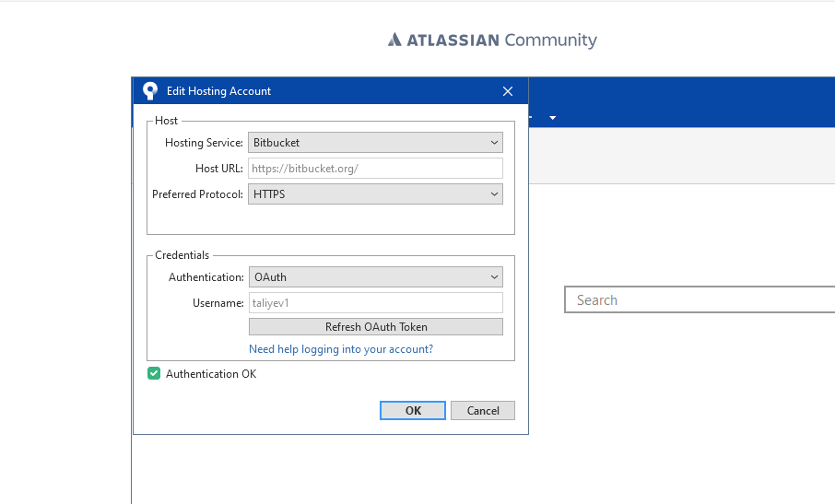Close the Edit Hosting Account dialog
This screenshot has height=504, width=835.
click(508, 91)
